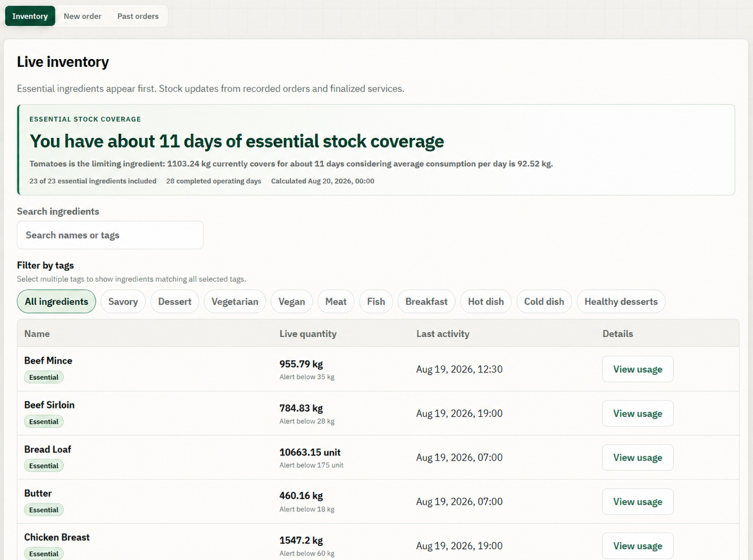This screenshot has height=560, width=753.
Task: View usage for Beef Sirloin
Action: click(638, 414)
